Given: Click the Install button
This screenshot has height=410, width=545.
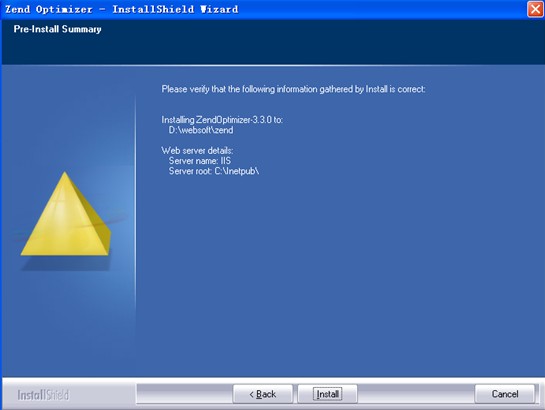Looking at the screenshot, I should (x=327, y=394).
